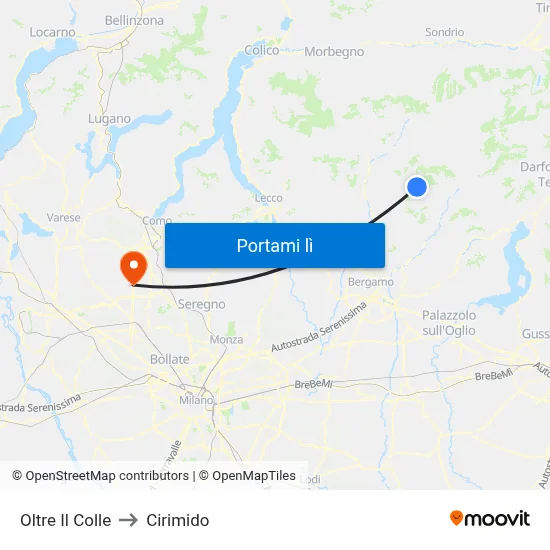This screenshot has height=550, width=550.
Task: Click the Monza label on the map
Action: pyautogui.click(x=226, y=340)
